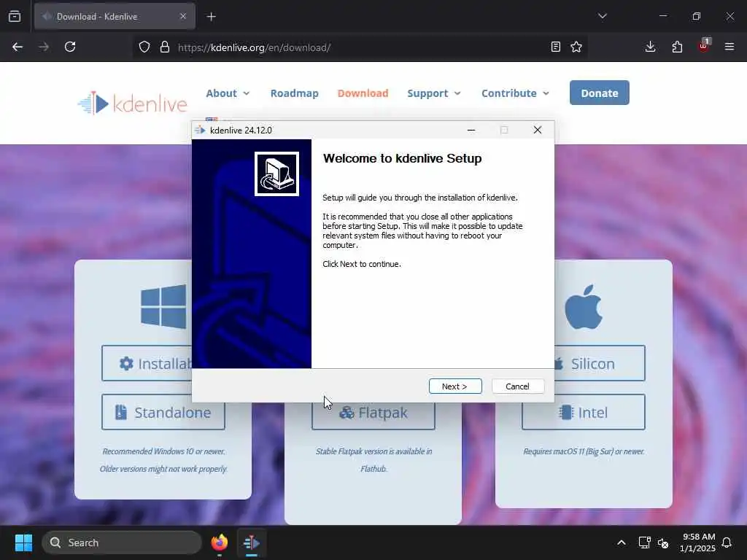Click the 'Welcome to kdenlive Setup' heading
The image size is (747, 560).
[x=402, y=158]
